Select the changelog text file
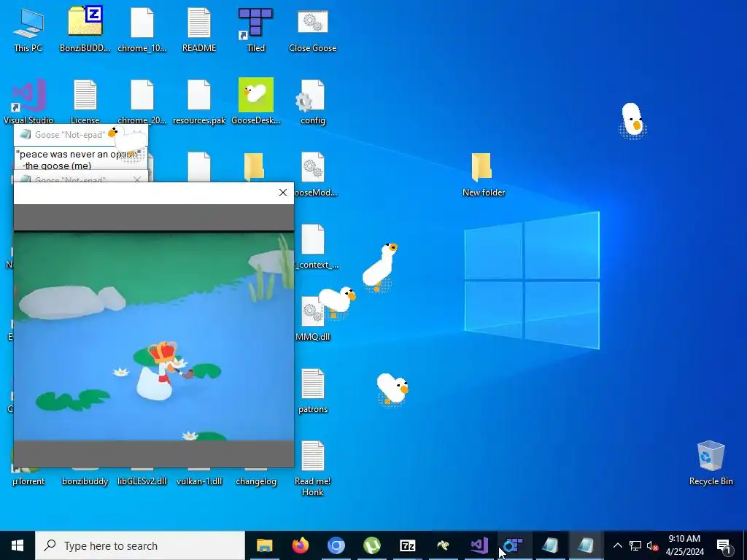Viewport: 747px width, 560px height. (x=256, y=481)
